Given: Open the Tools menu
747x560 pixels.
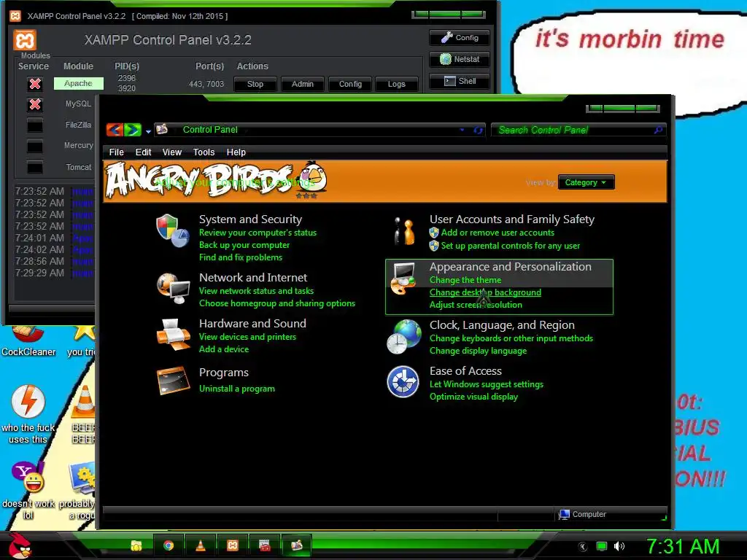Looking at the screenshot, I should (204, 152).
